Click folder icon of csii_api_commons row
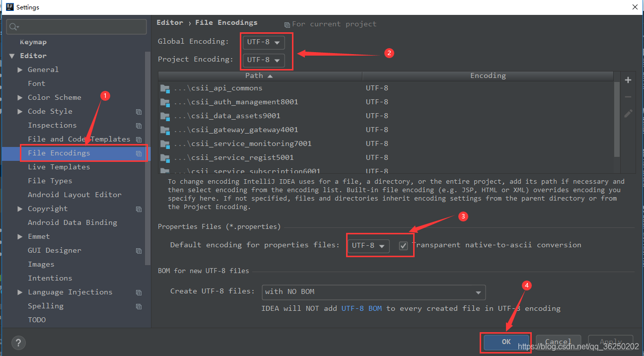Screen dimensions: 644x356 (x=165, y=88)
